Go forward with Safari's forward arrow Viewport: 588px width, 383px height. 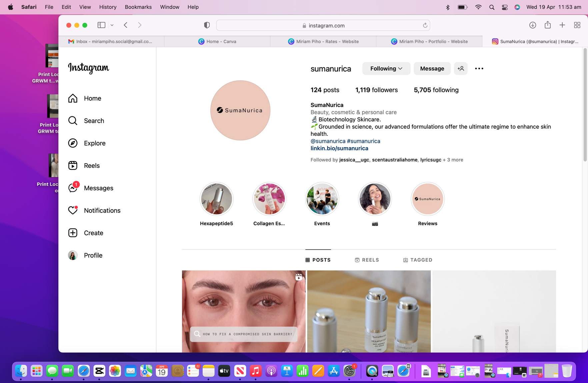pyautogui.click(x=140, y=25)
